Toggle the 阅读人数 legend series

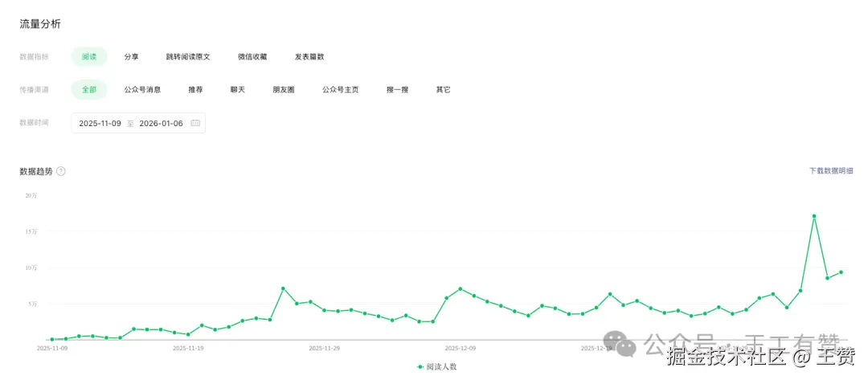click(437, 366)
